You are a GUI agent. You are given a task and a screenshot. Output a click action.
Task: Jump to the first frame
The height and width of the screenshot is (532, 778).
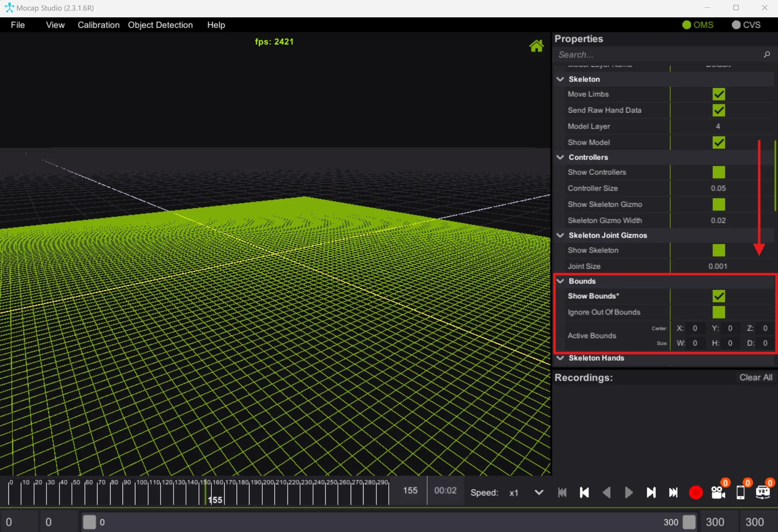[562, 492]
